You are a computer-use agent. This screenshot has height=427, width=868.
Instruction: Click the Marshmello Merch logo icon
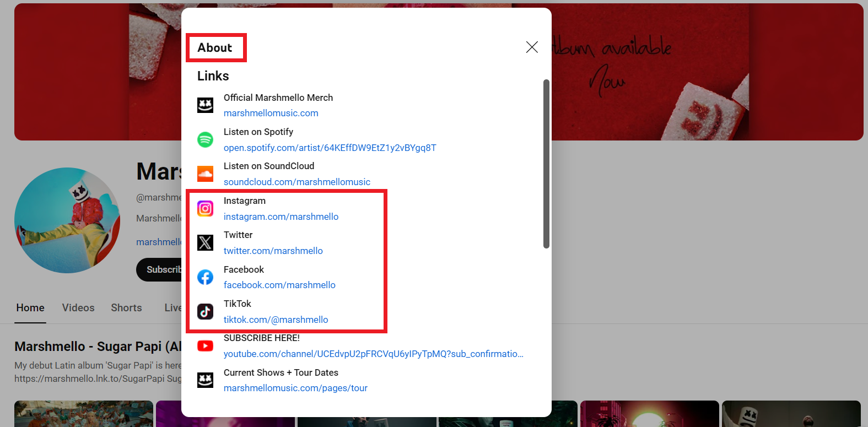pos(205,105)
